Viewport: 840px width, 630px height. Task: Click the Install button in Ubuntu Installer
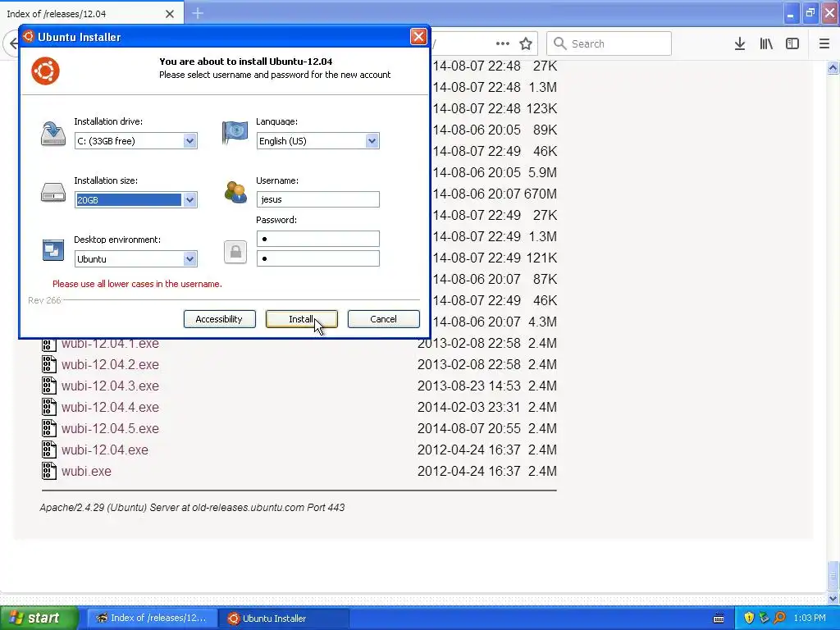click(x=302, y=319)
